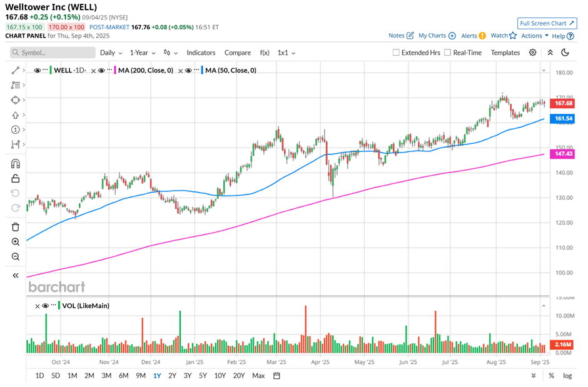Toggle the lock drawings padlock
This screenshot has height=387, width=588.
(x=16, y=178)
